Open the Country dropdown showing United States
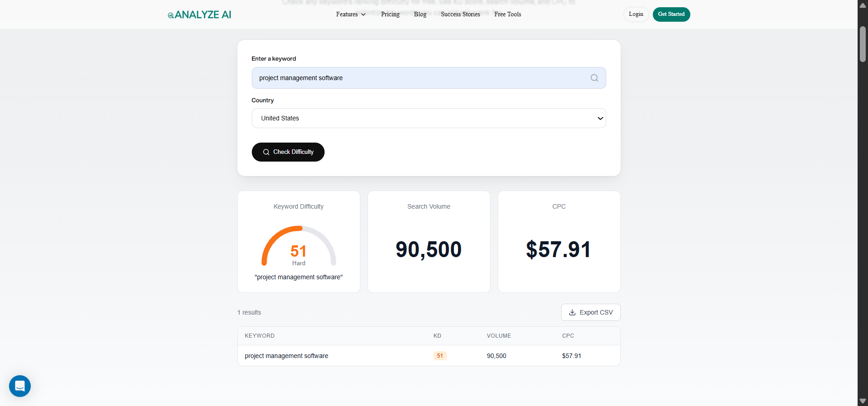The height and width of the screenshot is (406, 868). [429, 118]
